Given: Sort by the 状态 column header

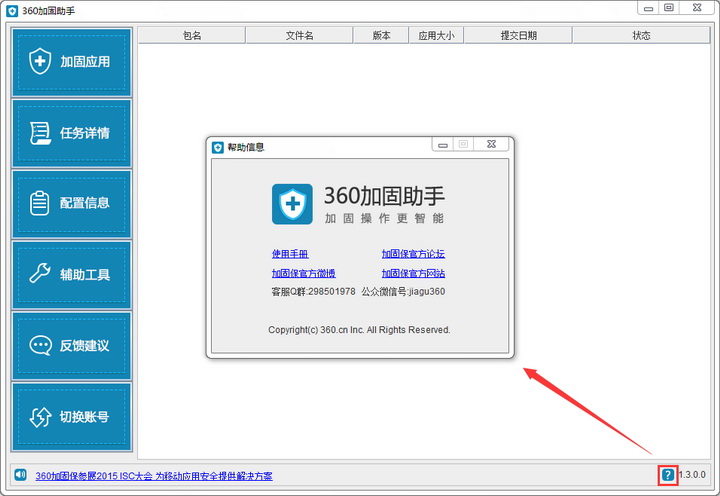Looking at the screenshot, I should click(x=641, y=35).
